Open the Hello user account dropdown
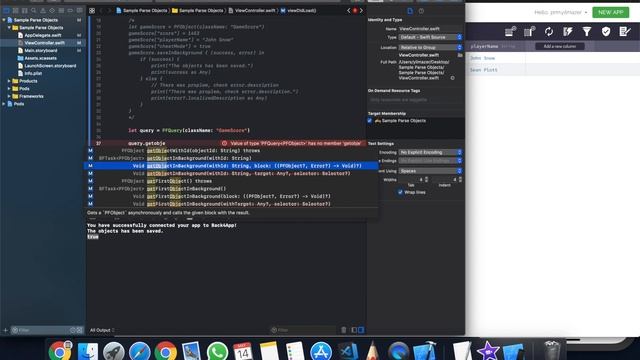Viewport: 640px width, 360px height. pyautogui.click(x=561, y=12)
